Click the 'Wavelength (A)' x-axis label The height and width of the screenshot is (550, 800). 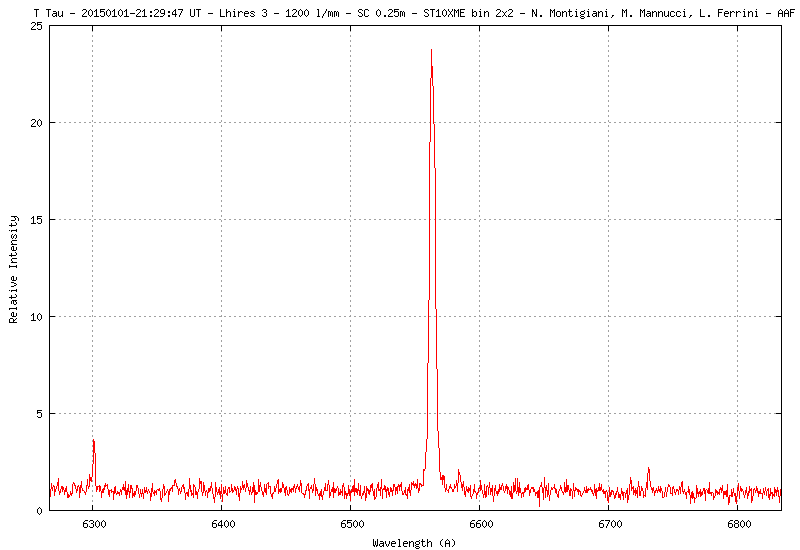click(414, 543)
